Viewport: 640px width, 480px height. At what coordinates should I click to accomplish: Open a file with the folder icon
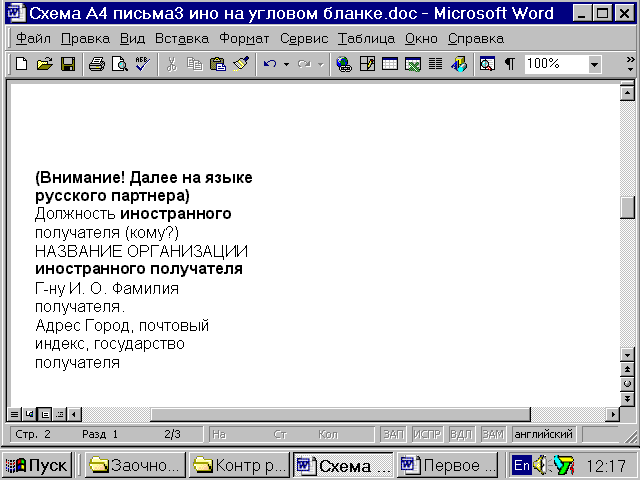[44, 64]
